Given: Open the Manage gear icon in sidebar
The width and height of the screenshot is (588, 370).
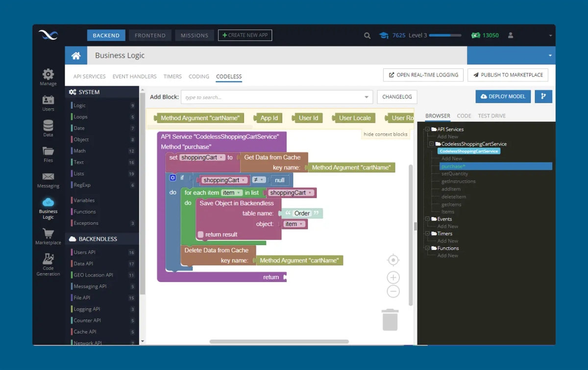Looking at the screenshot, I should [x=48, y=74].
